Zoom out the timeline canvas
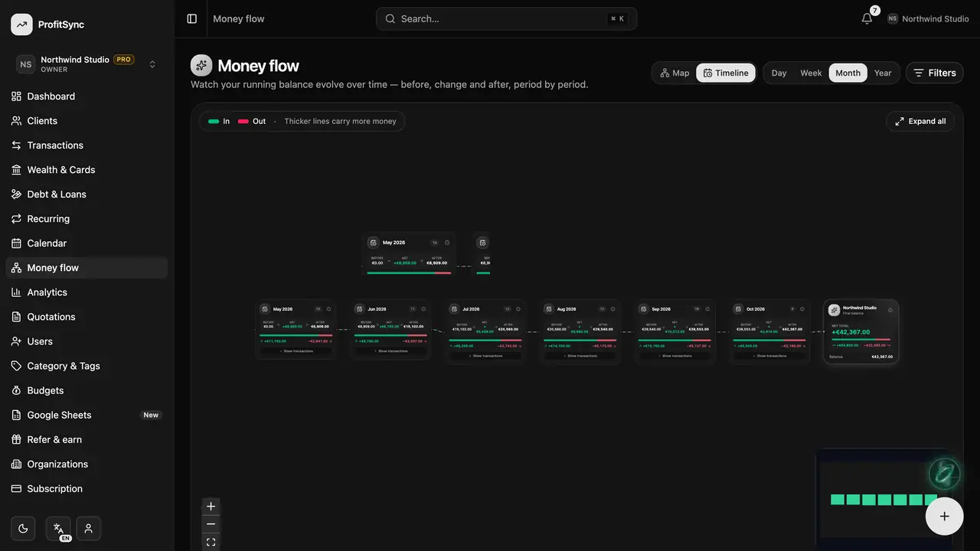This screenshot has width=980, height=551. click(211, 524)
